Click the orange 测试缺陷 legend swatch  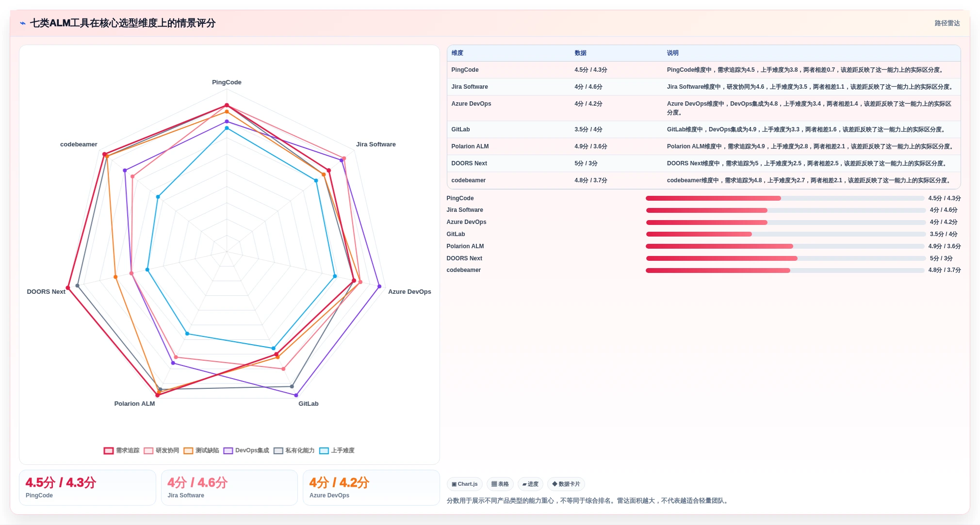click(188, 451)
